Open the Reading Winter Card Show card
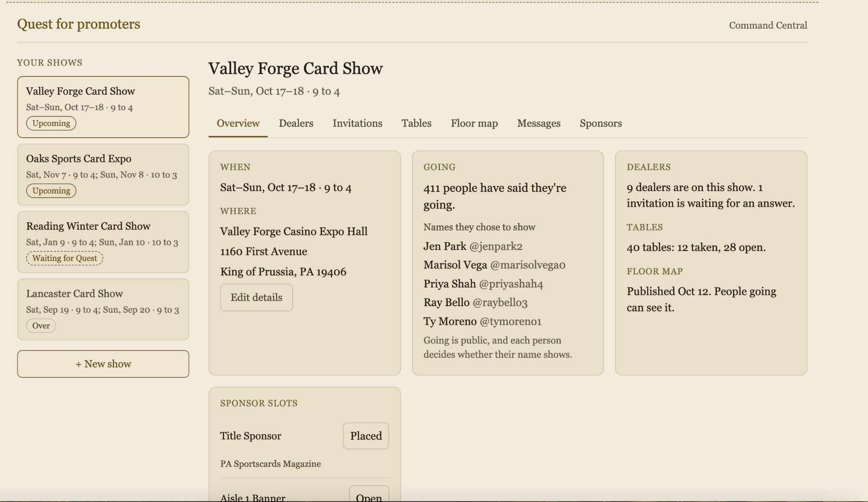This screenshot has width=868, height=502. tap(103, 242)
